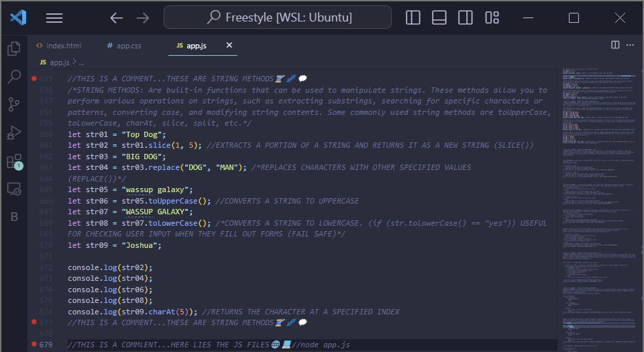Remove the breakpoint on line 677
The image size is (644, 352).
pyautogui.click(x=34, y=322)
